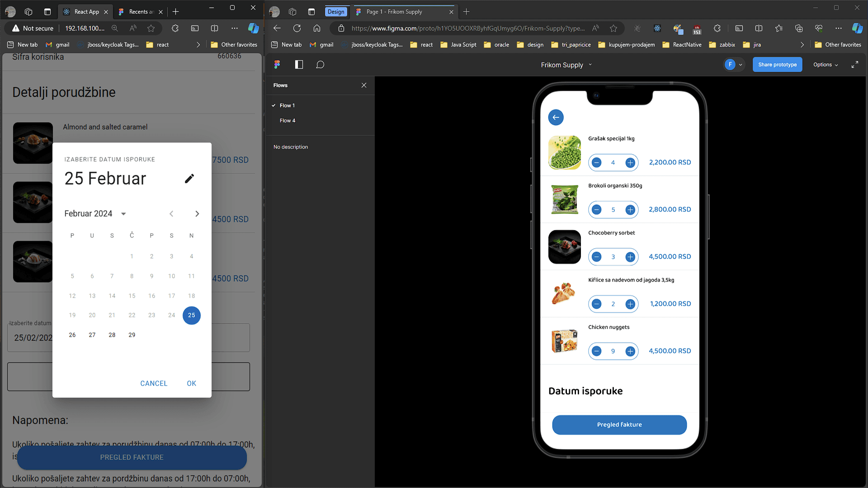The width and height of the screenshot is (868, 488).
Task: Go to next month in calendar
Action: pyautogui.click(x=197, y=214)
